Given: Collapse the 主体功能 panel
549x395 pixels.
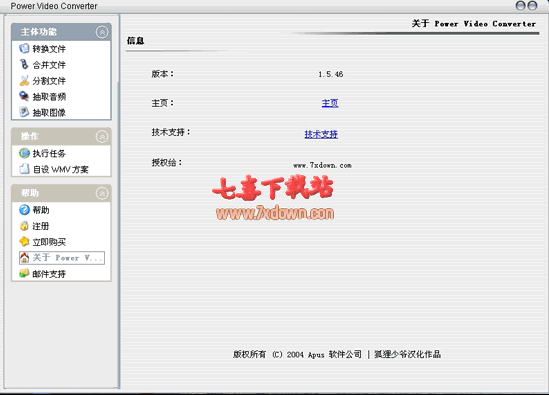Looking at the screenshot, I should click(x=102, y=32).
